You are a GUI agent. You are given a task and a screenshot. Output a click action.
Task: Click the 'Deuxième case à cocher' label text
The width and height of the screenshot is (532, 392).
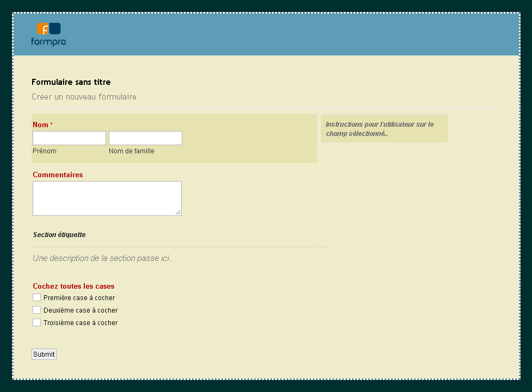[x=81, y=310]
